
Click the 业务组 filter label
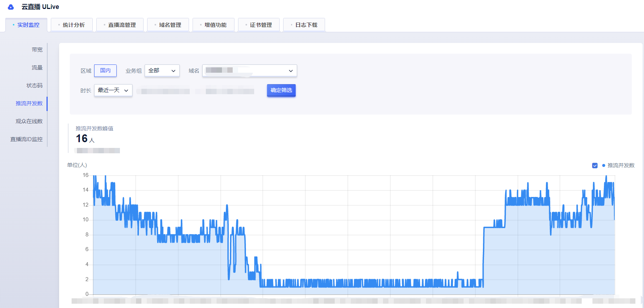coord(134,71)
